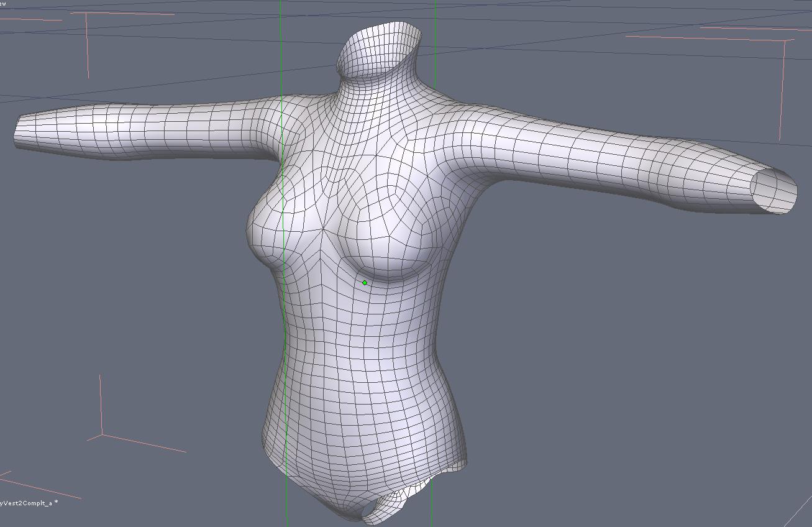Select the Vest2Complt_a object name label
The height and width of the screenshot is (527, 812).
[28, 502]
